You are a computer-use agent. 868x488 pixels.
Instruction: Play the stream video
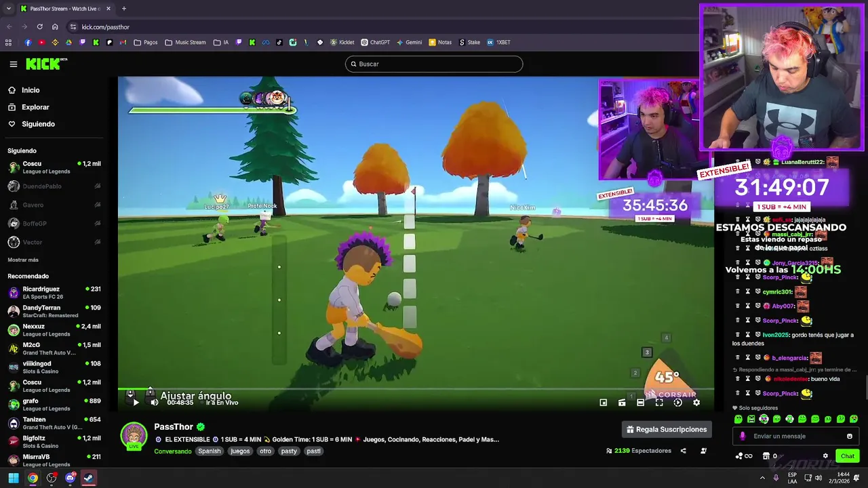pyautogui.click(x=136, y=403)
